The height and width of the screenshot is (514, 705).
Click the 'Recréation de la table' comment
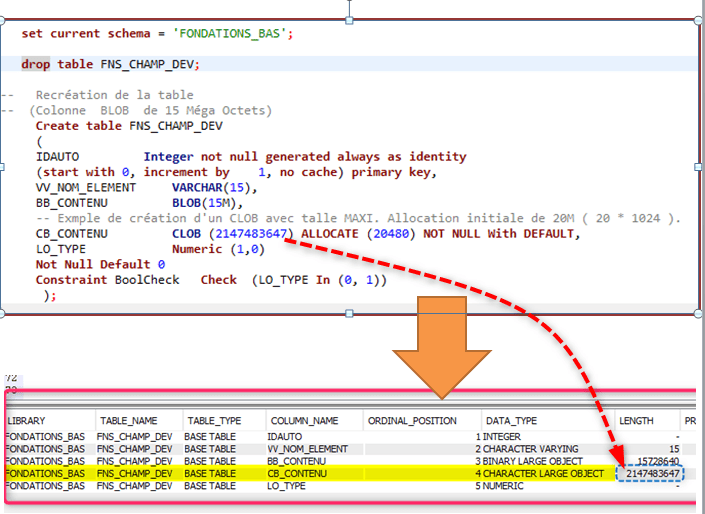115,95
